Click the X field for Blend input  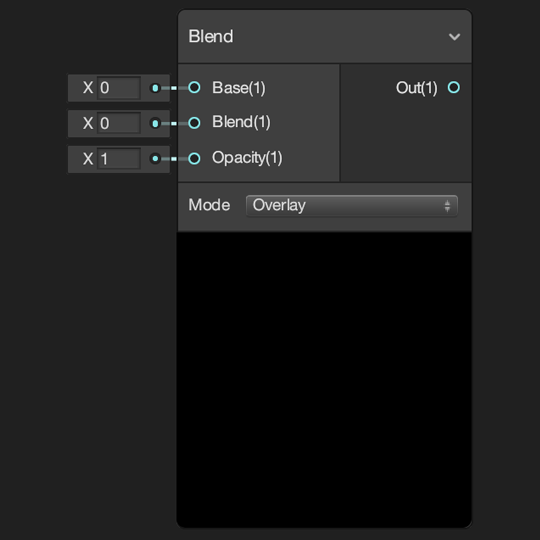(118, 123)
